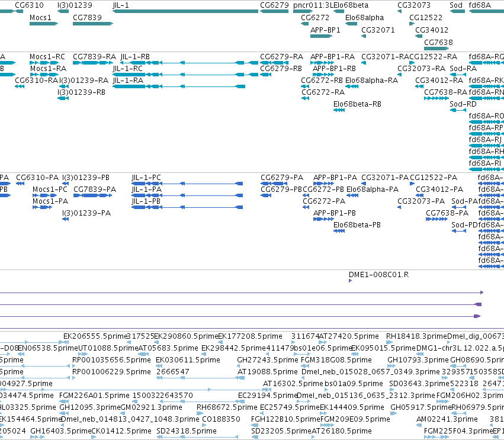Open the l(3)01239-RB transcript label

tap(81, 92)
